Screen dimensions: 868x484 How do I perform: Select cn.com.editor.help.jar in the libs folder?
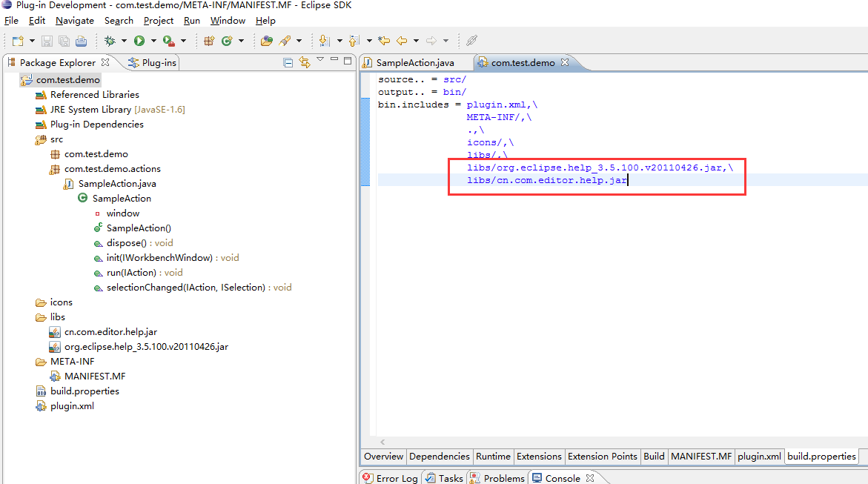110,332
